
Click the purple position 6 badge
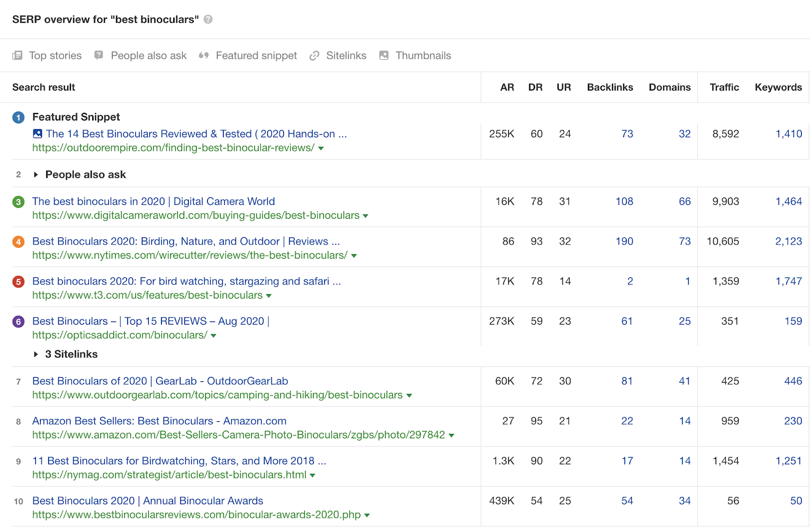[18, 321]
